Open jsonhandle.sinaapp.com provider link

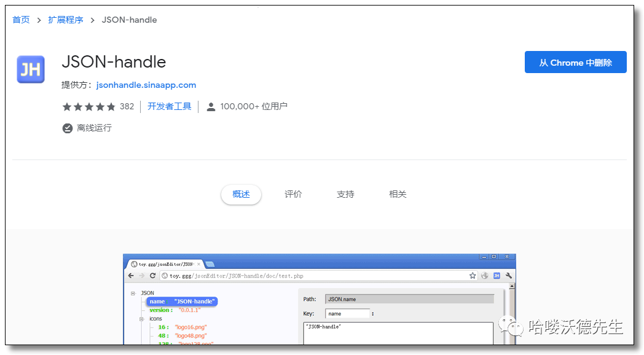point(146,85)
